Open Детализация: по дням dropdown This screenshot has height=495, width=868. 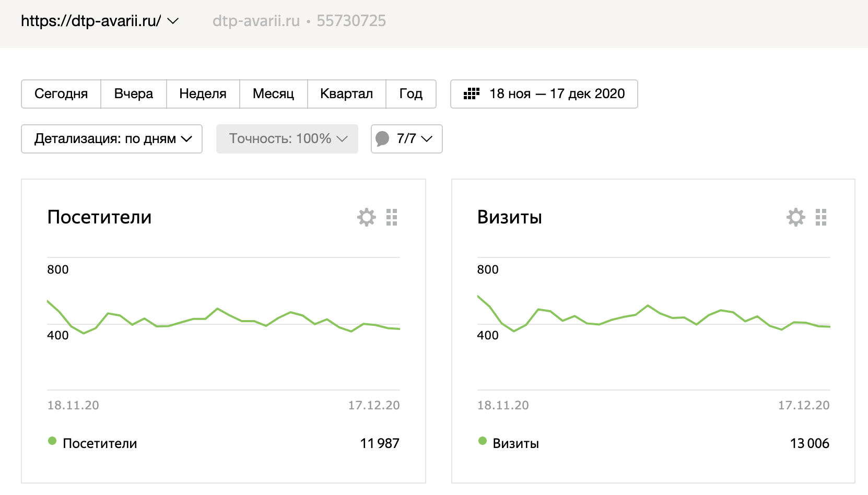tap(112, 139)
